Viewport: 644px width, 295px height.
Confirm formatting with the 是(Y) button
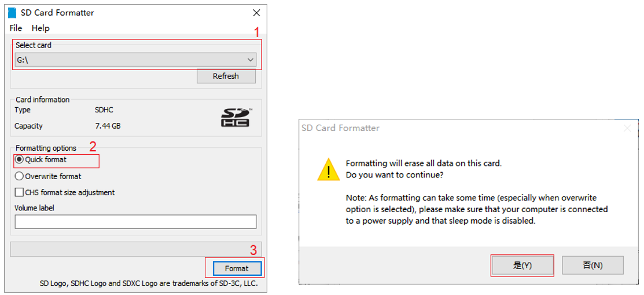pyautogui.click(x=522, y=265)
